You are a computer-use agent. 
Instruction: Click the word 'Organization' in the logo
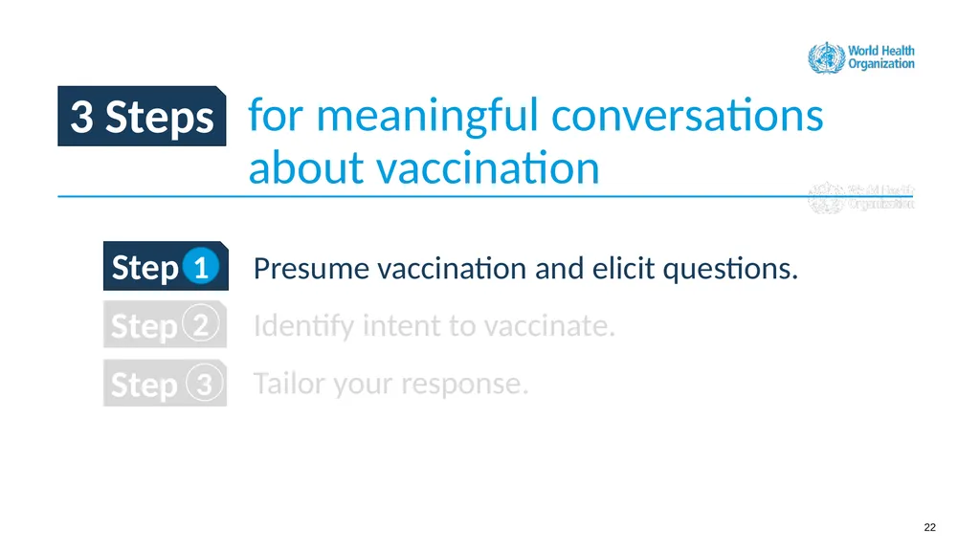(881, 64)
